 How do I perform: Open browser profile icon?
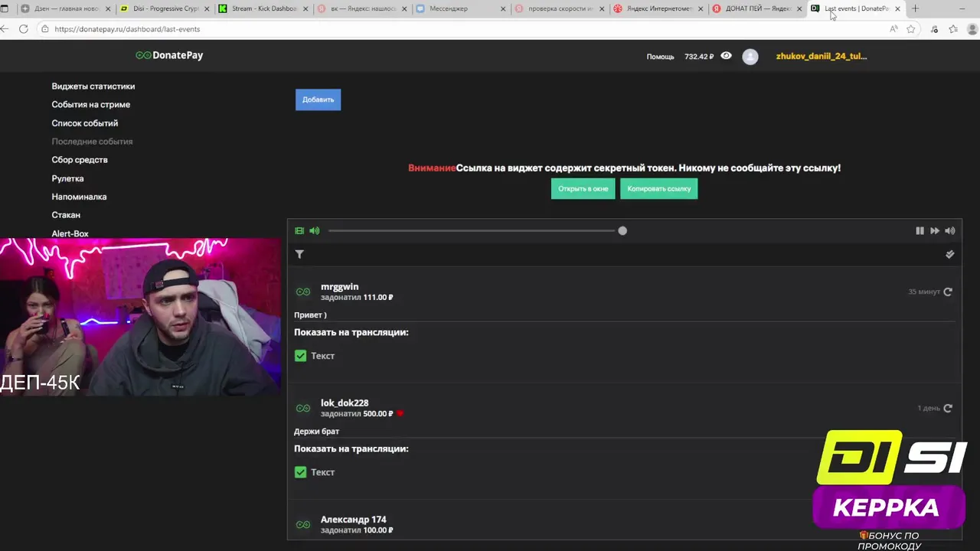point(973,29)
